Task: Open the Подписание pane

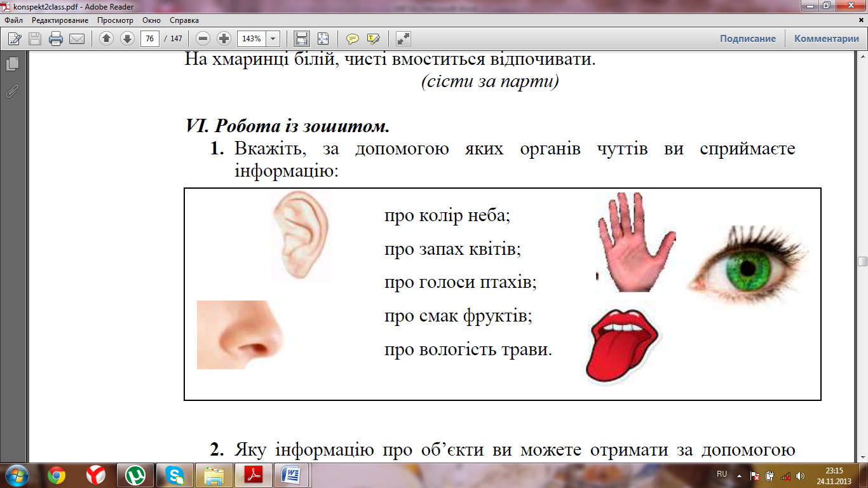Action: pyautogui.click(x=748, y=39)
